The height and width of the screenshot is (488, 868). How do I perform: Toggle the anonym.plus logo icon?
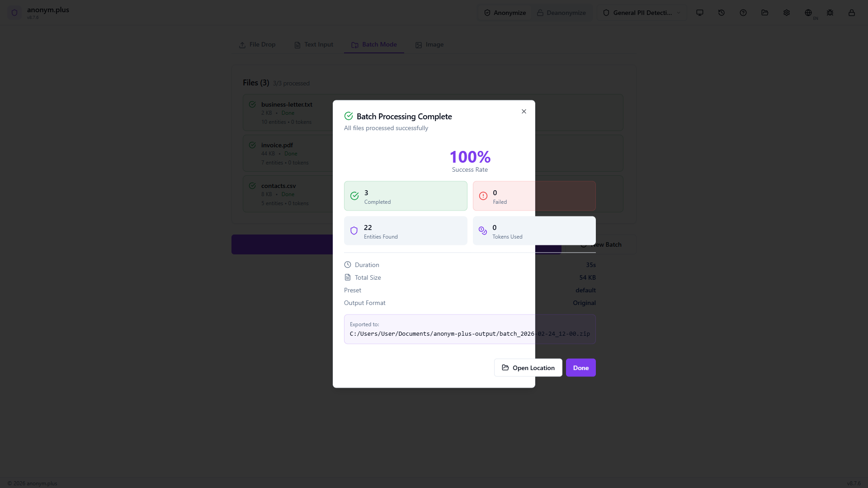click(15, 13)
